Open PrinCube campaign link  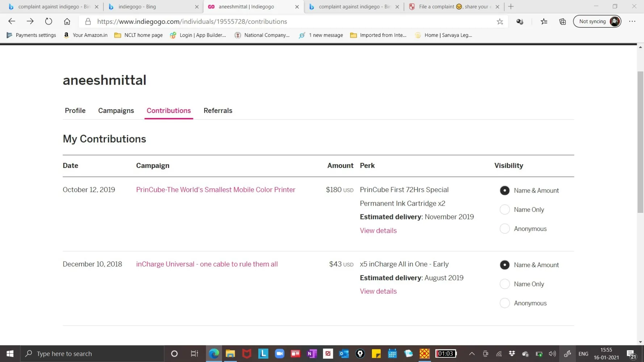coord(216,190)
